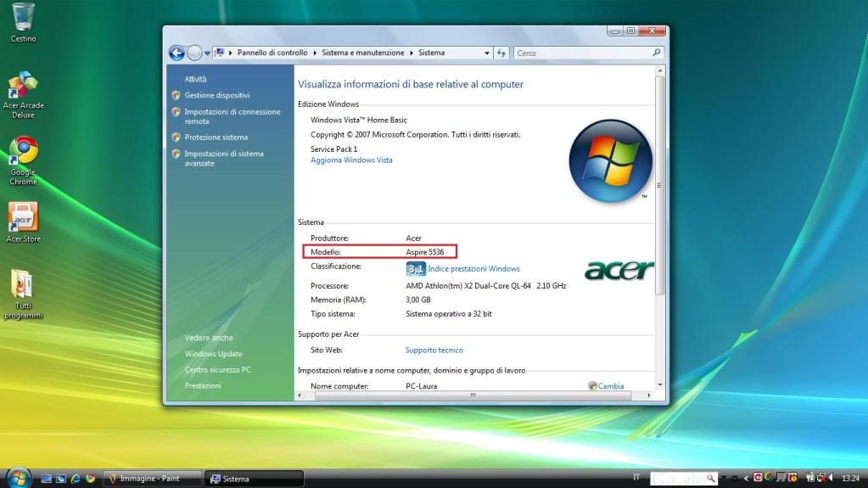Switch to Immagine - Paint taskbar button
The image size is (868, 488).
coord(152,479)
